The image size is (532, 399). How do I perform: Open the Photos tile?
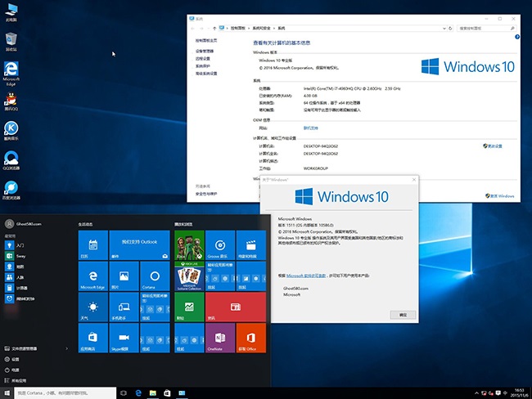click(x=124, y=276)
